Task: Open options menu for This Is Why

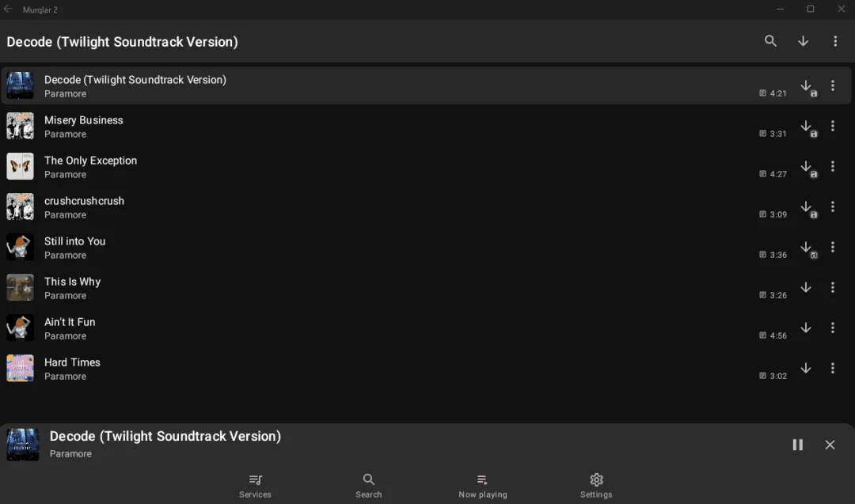Action: [x=832, y=287]
